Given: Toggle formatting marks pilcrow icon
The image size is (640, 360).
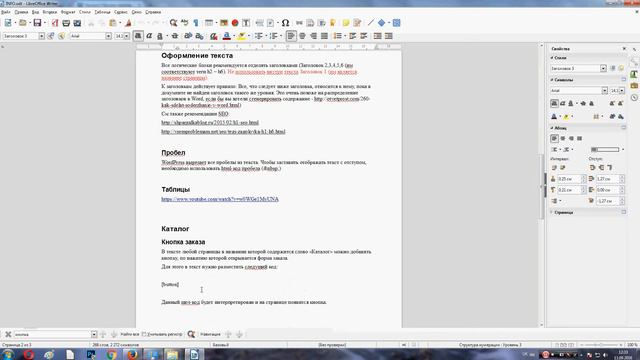Looking at the screenshot, I should click(x=196, y=23).
